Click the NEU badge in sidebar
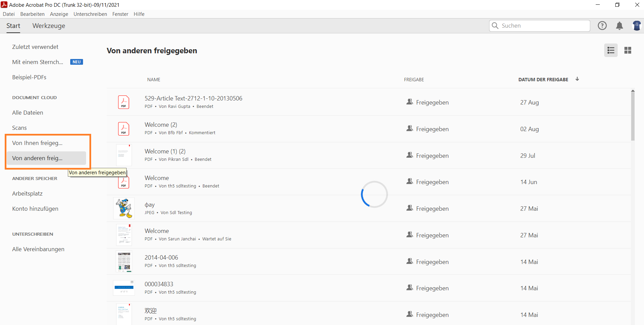This screenshot has width=644, height=325. pos(77,62)
